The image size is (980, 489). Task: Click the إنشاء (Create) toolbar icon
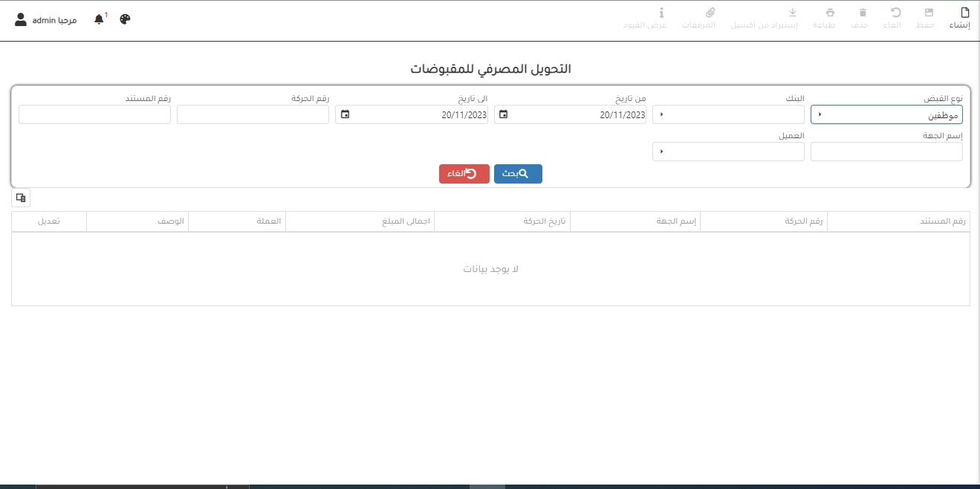965,13
